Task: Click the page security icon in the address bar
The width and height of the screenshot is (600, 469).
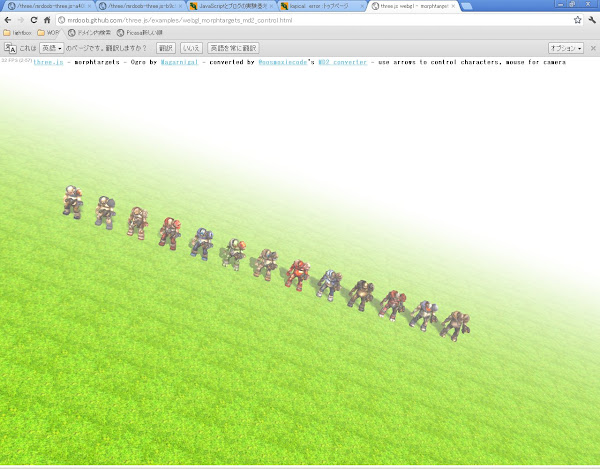Action: point(61,20)
